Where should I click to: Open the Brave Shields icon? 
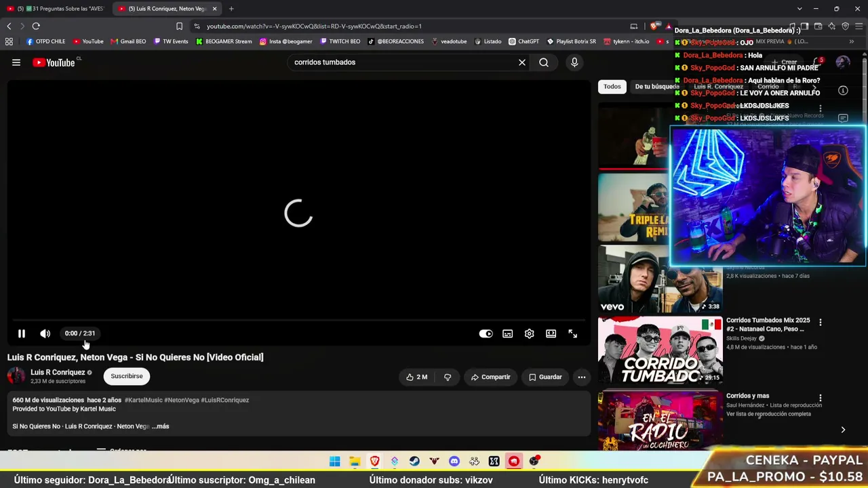click(654, 26)
